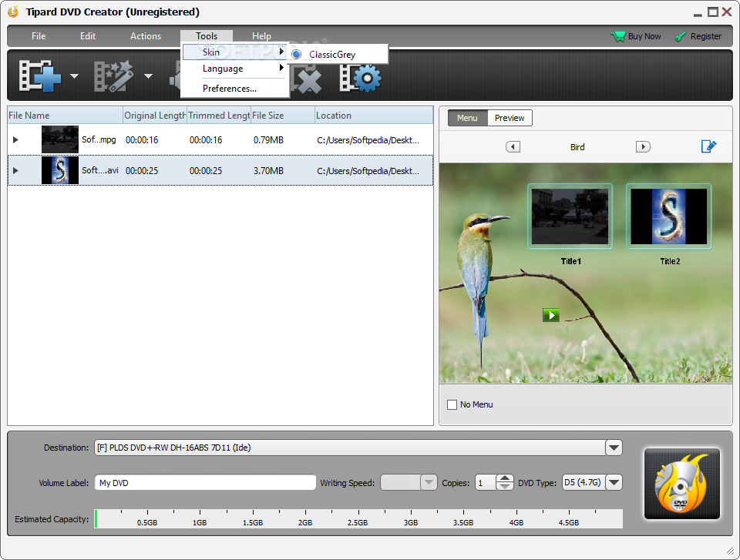Click the Estimated Capacity bar
Viewport: 740px width, 560px height.
pos(358,518)
